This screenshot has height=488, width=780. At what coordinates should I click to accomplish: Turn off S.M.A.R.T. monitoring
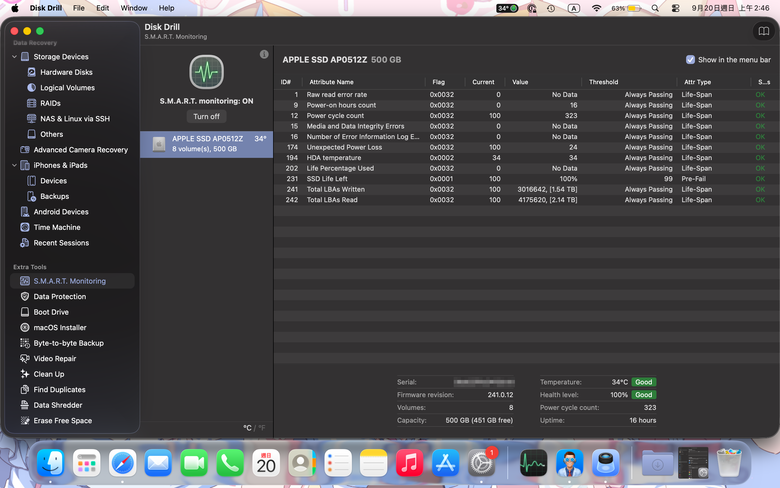(206, 116)
